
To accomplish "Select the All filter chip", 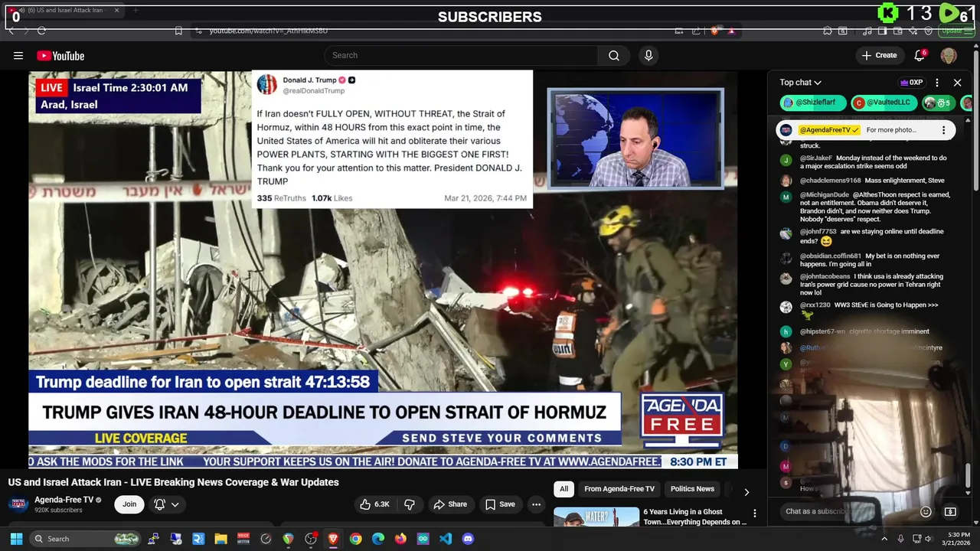I will (x=563, y=489).
